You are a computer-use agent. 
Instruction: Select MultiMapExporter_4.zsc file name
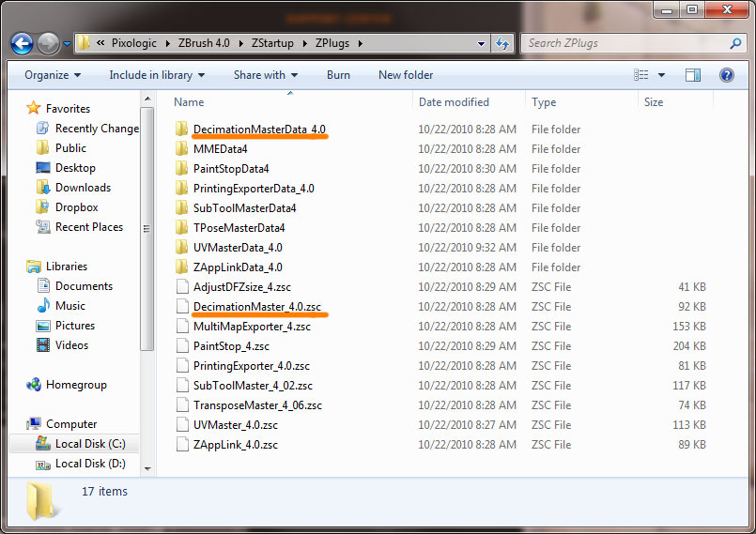252,327
